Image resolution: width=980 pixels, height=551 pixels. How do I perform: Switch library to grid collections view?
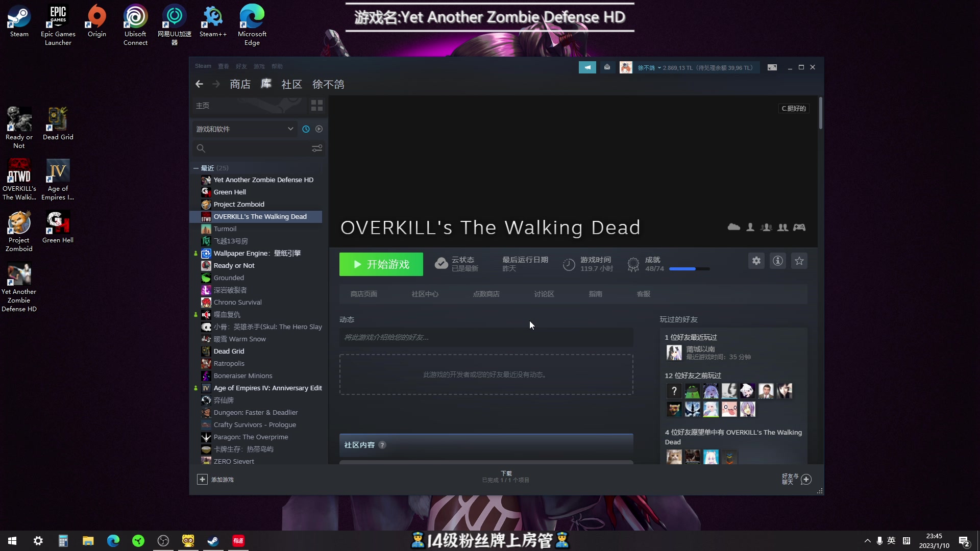[316, 106]
